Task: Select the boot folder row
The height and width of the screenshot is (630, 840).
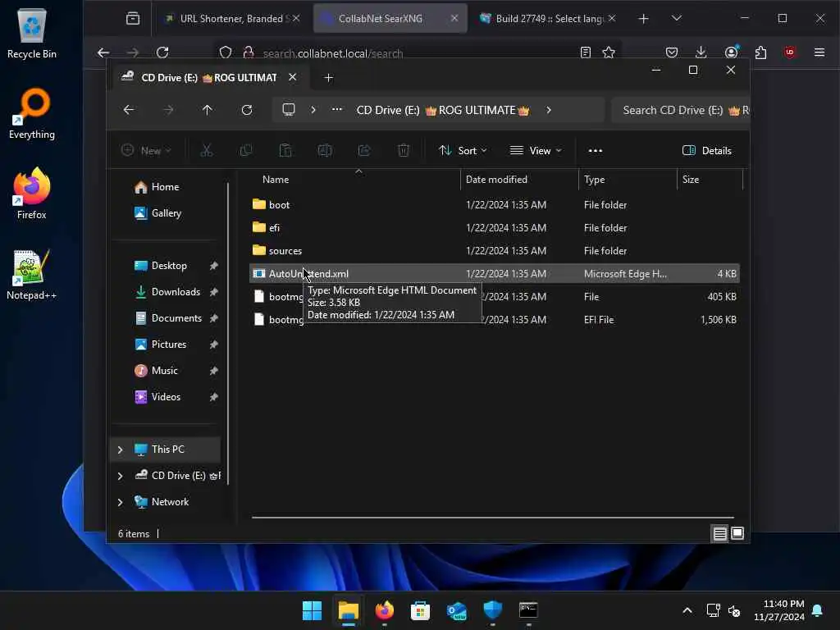Action: click(x=495, y=204)
